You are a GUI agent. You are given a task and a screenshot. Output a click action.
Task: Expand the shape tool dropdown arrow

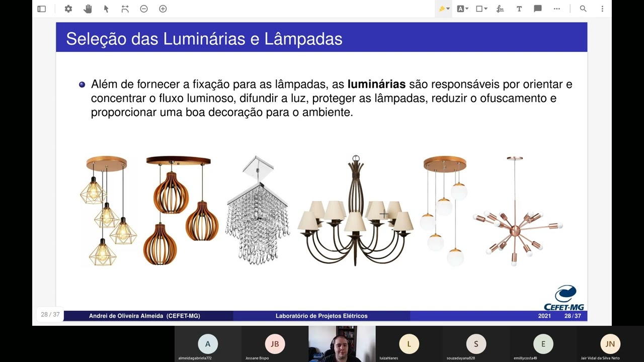pyautogui.click(x=486, y=9)
